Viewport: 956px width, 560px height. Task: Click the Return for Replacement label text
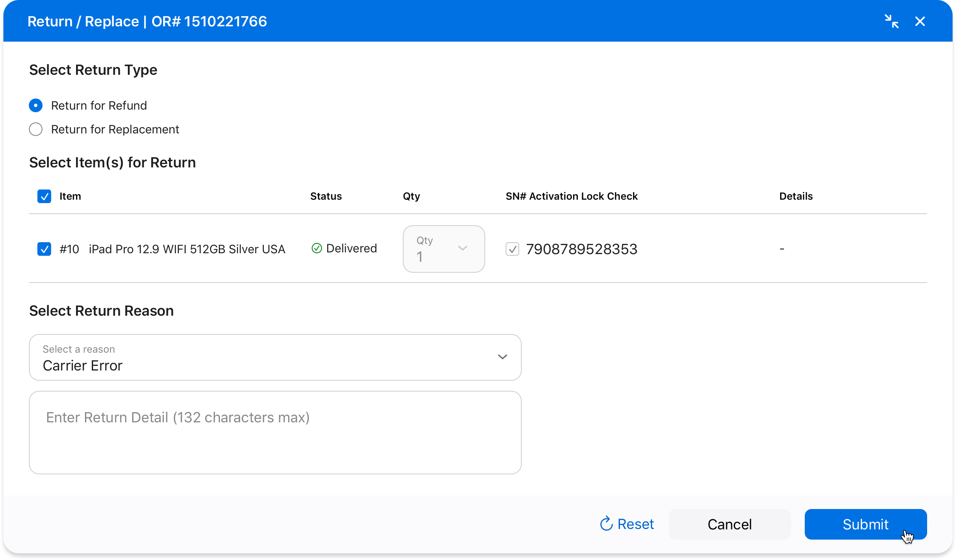pyautogui.click(x=115, y=129)
